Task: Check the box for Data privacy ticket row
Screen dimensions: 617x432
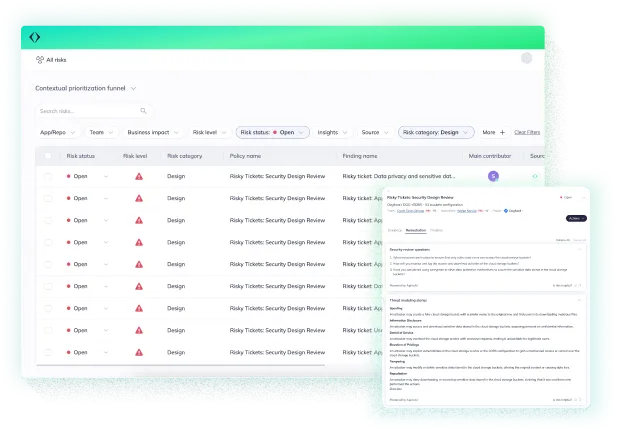Action: click(48, 177)
